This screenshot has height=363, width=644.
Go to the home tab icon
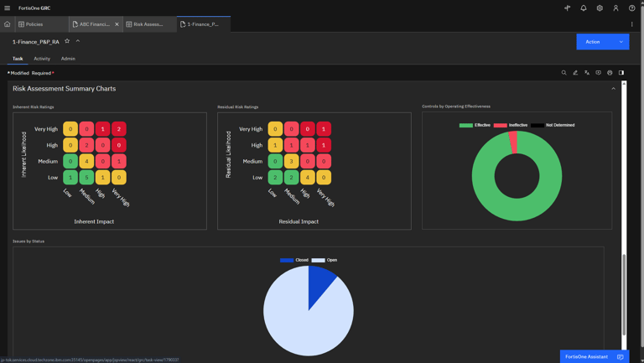7,24
